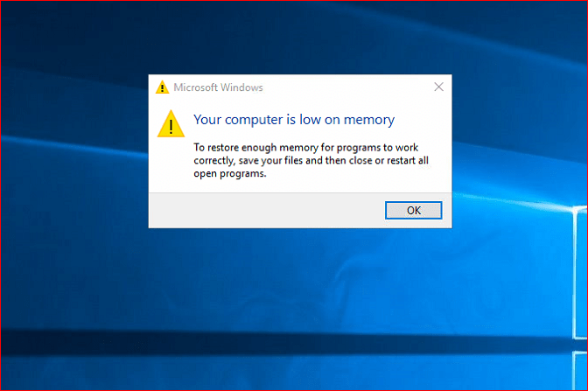Click the desktop wallpaper above the dialog
The width and height of the screenshot is (588, 391).
[300, 38]
